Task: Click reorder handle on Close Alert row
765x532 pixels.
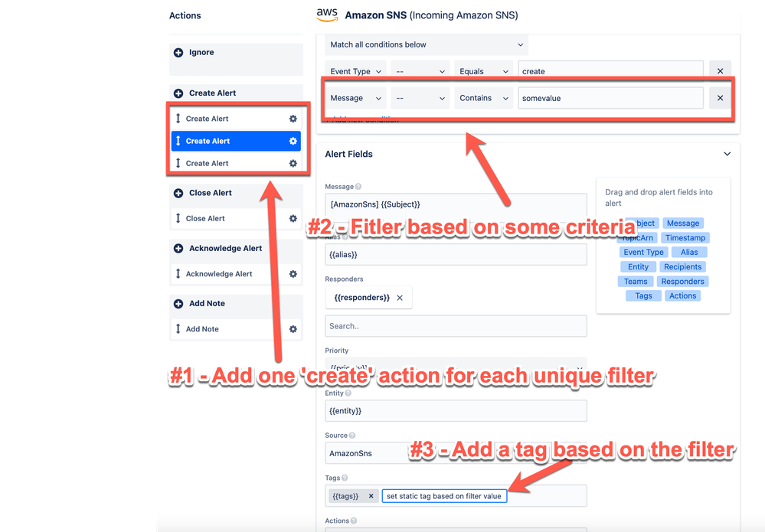Action: click(178, 218)
